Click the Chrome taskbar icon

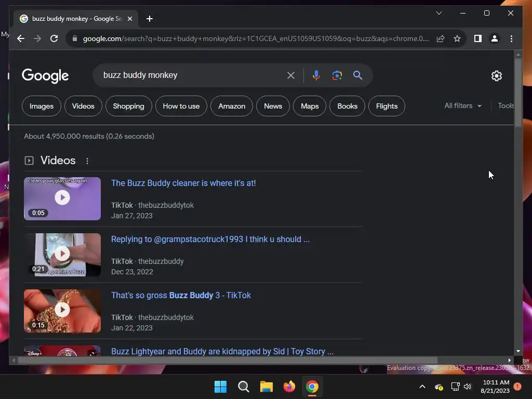[312, 387]
